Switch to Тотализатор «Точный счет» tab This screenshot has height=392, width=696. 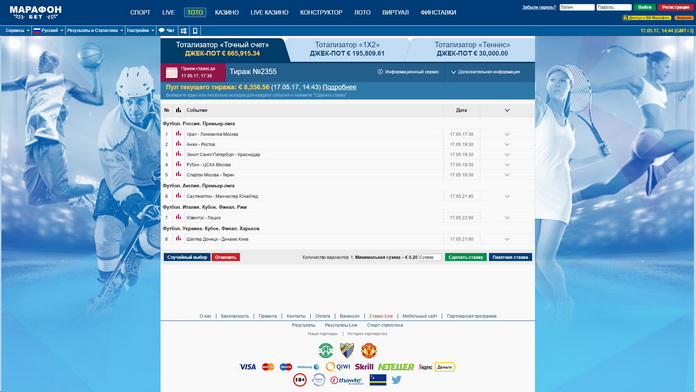click(222, 49)
